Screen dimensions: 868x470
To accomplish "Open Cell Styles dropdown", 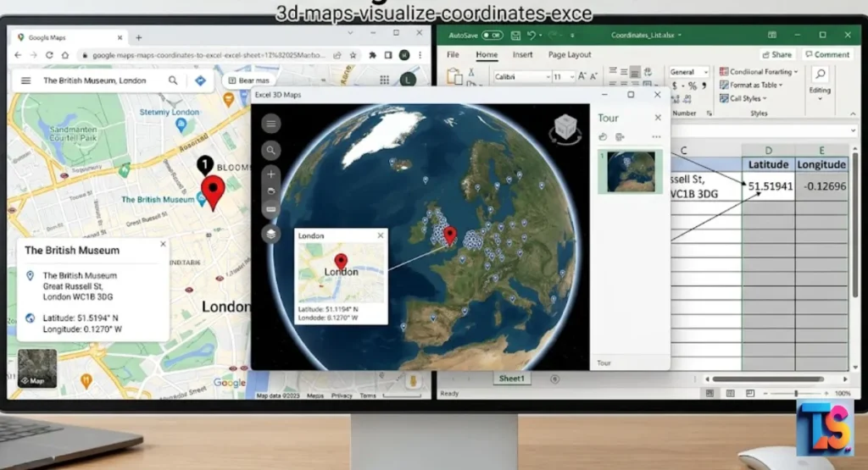I will 743,98.
